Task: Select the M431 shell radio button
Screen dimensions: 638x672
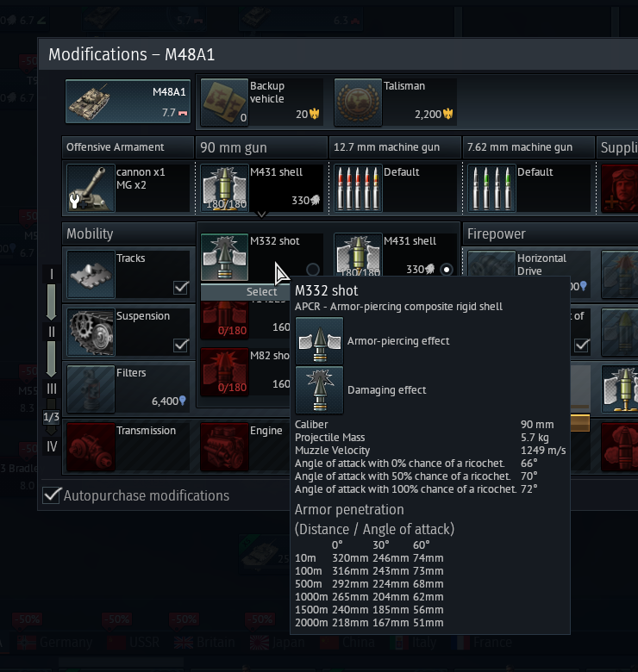Action: pos(447,270)
